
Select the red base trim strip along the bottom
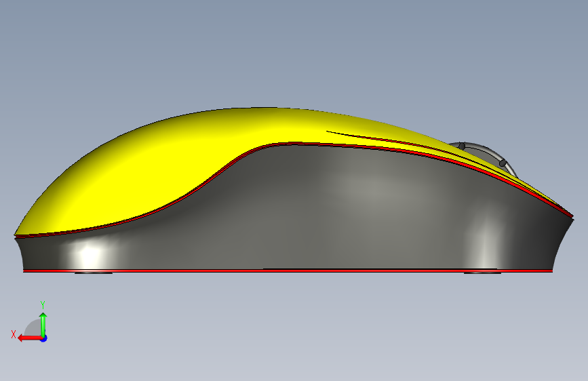(x=288, y=270)
